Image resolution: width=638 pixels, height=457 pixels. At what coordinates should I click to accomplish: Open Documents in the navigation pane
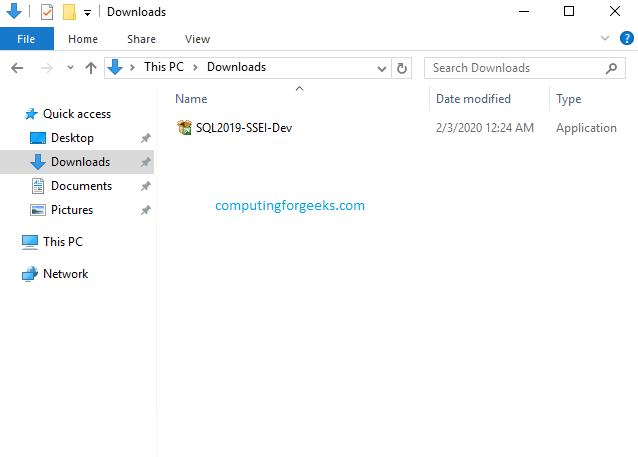click(81, 186)
